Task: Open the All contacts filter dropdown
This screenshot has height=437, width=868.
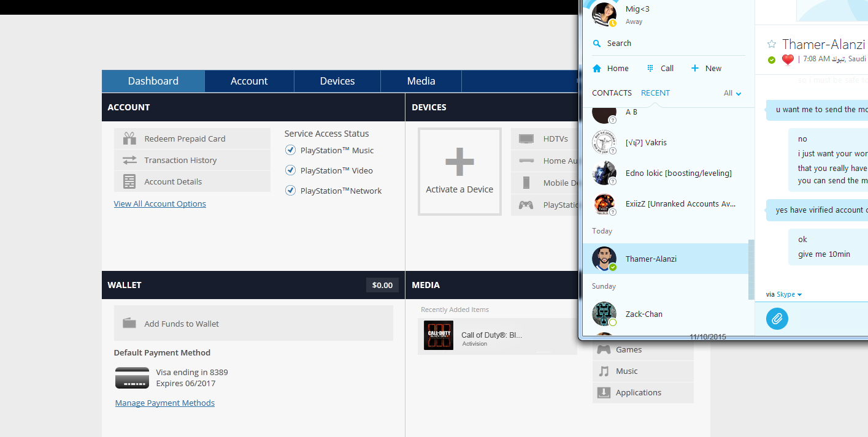Action: (732, 93)
